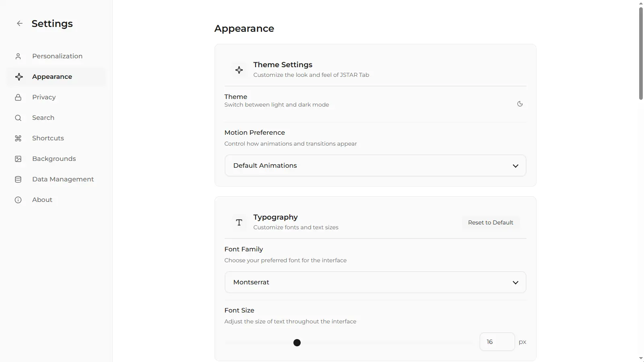Image resolution: width=644 pixels, height=362 pixels.
Task: Click the Font Family label
Action: (x=244, y=249)
